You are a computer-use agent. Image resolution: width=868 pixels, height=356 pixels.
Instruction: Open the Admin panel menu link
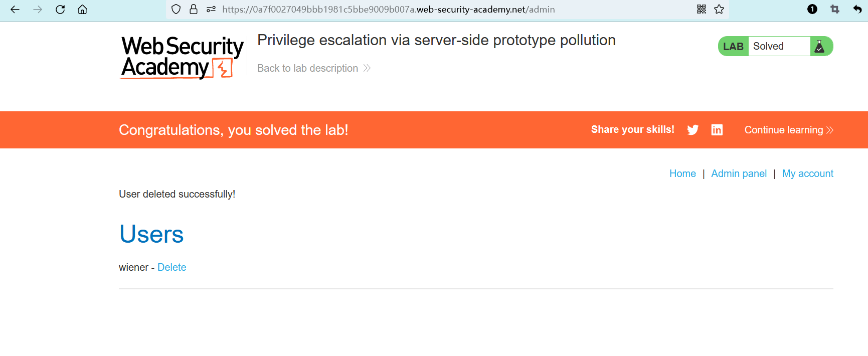point(739,173)
